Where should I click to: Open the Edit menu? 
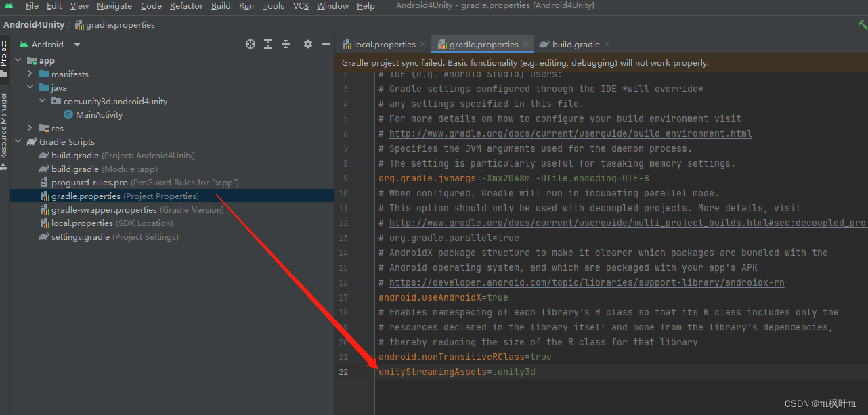[54, 6]
